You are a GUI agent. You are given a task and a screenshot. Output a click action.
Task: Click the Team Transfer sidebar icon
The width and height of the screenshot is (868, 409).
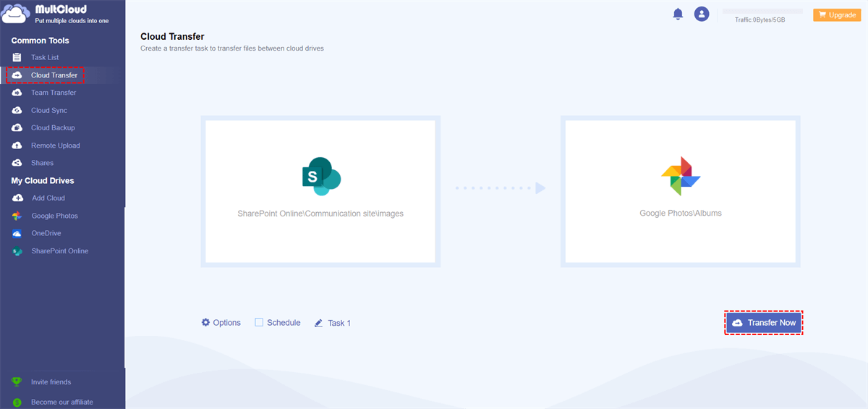point(17,93)
